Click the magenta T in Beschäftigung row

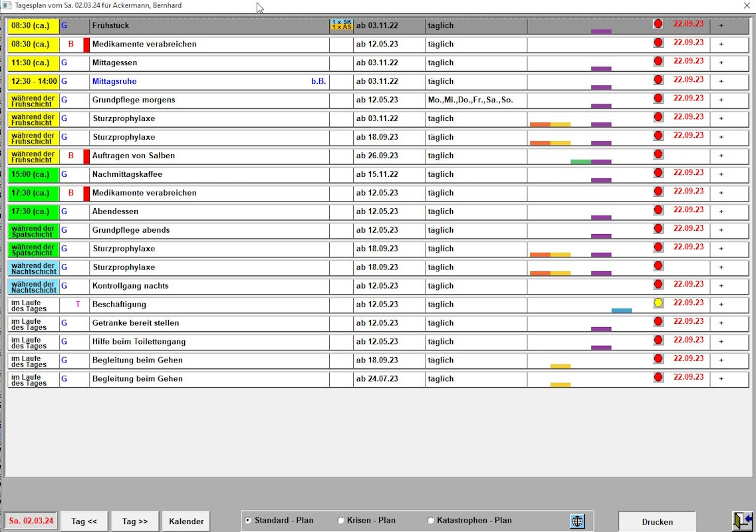78,305
